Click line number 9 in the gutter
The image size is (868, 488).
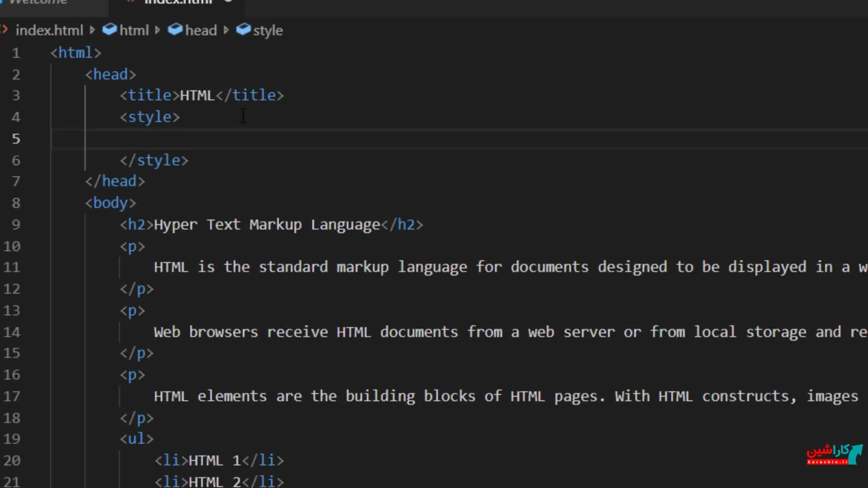click(x=16, y=225)
